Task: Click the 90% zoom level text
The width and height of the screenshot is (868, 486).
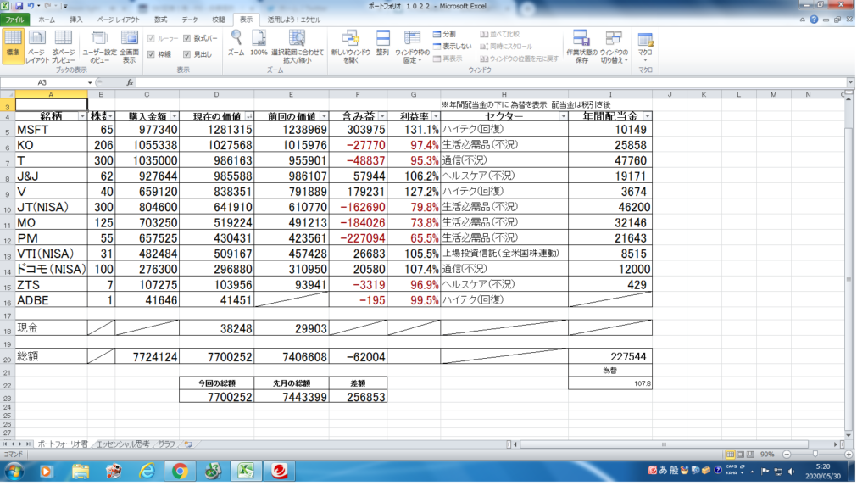Action: point(767,455)
